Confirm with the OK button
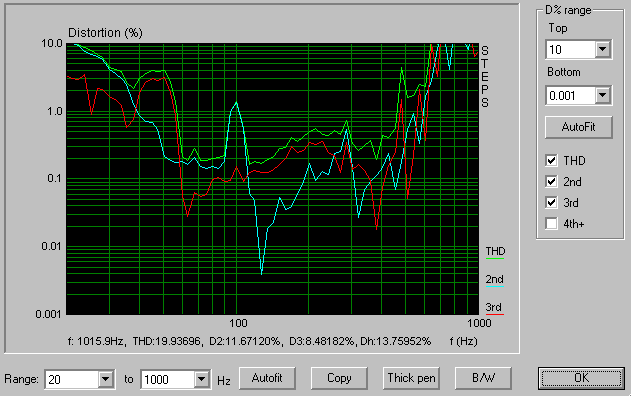 [582, 378]
